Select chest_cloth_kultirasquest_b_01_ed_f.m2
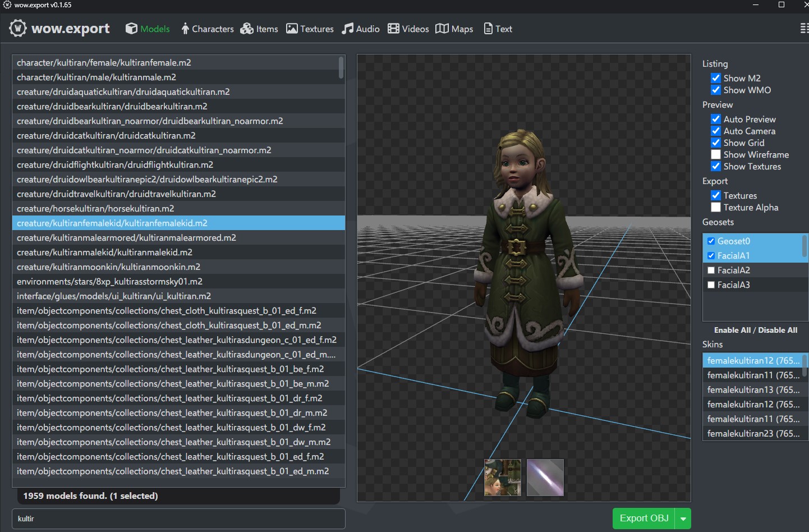Viewport: 809px width, 532px height. [x=178, y=310]
